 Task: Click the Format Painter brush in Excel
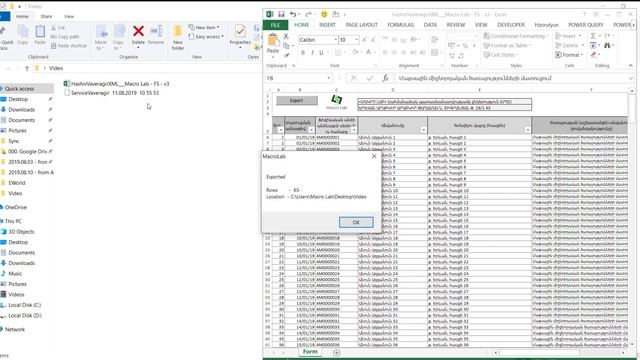(286, 55)
